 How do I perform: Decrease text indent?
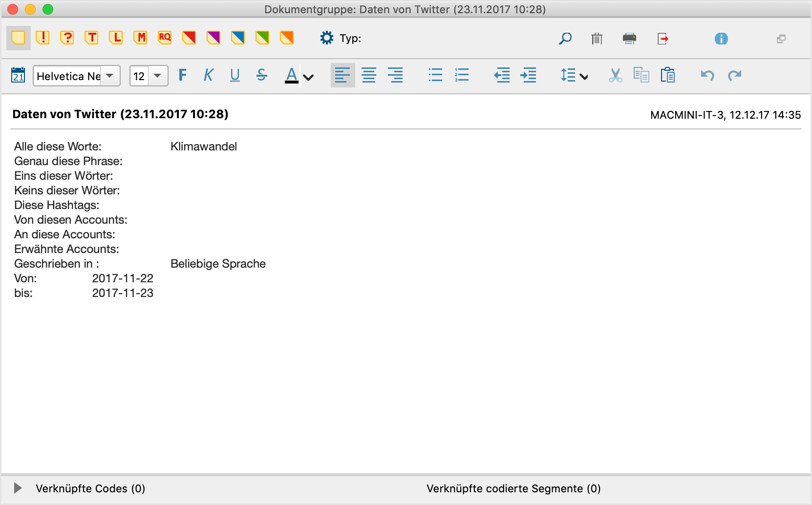pos(502,75)
